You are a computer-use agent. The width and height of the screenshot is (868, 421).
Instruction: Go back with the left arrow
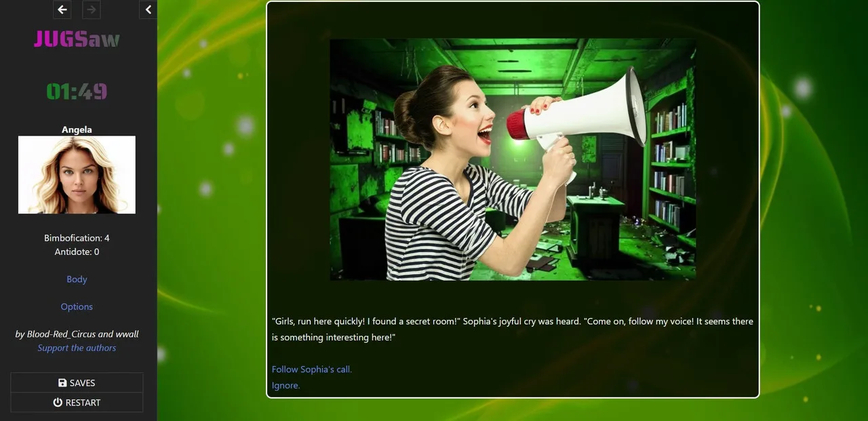pyautogui.click(x=62, y=9)
